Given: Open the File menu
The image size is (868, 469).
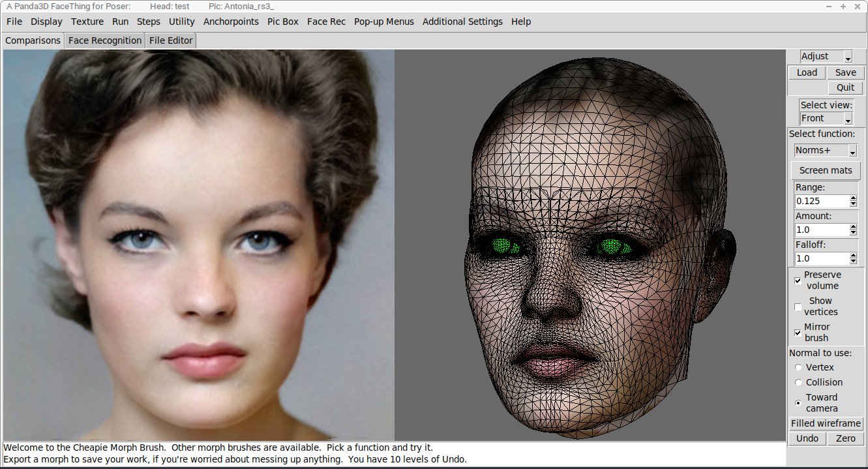Looking at the screenshot, I should point(14,22).
